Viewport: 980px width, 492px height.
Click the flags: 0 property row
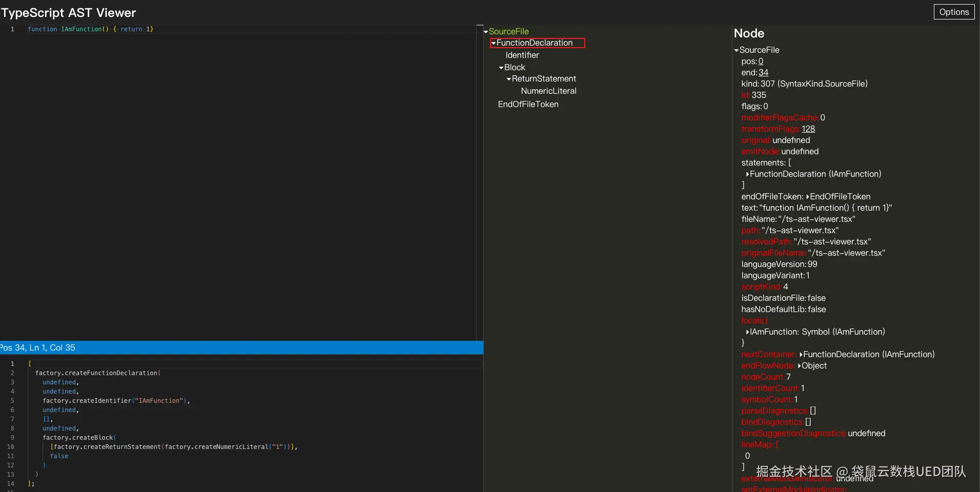(754, 107)
